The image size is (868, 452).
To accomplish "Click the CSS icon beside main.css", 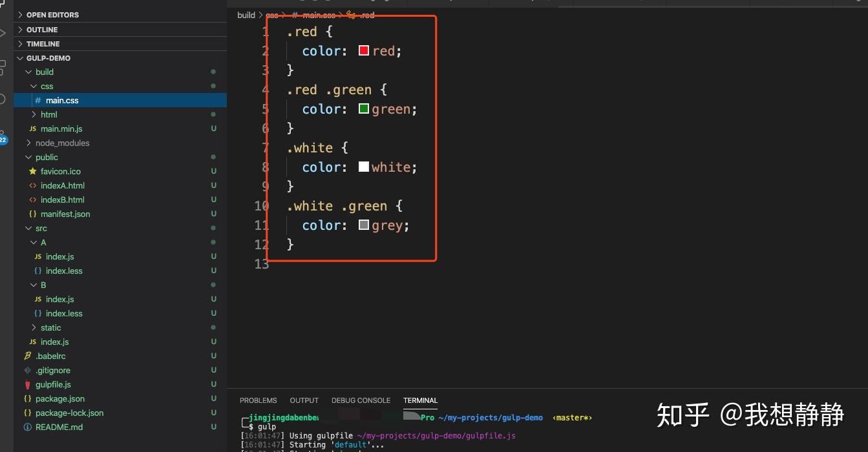I will [x=39, y=100].
